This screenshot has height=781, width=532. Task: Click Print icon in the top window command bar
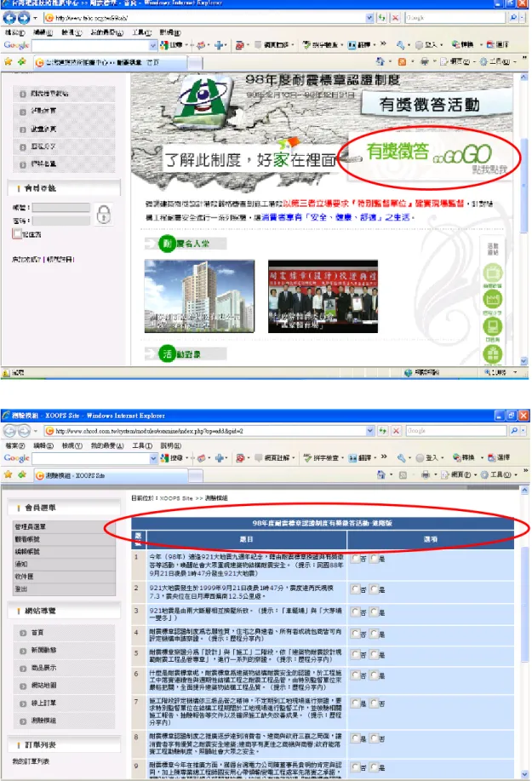pyautogui.click(x=425, y=62)
